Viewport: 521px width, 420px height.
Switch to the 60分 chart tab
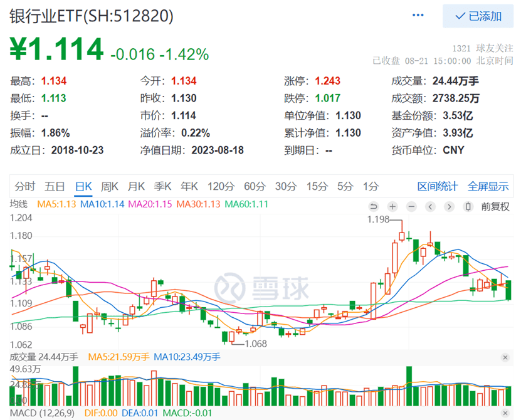255,186
